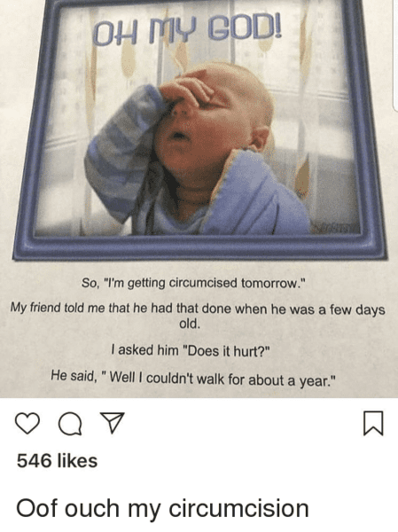This screenshot has height=532, width=398.
Task: Save the post with the bookmark icon
Action: (373, 423)
